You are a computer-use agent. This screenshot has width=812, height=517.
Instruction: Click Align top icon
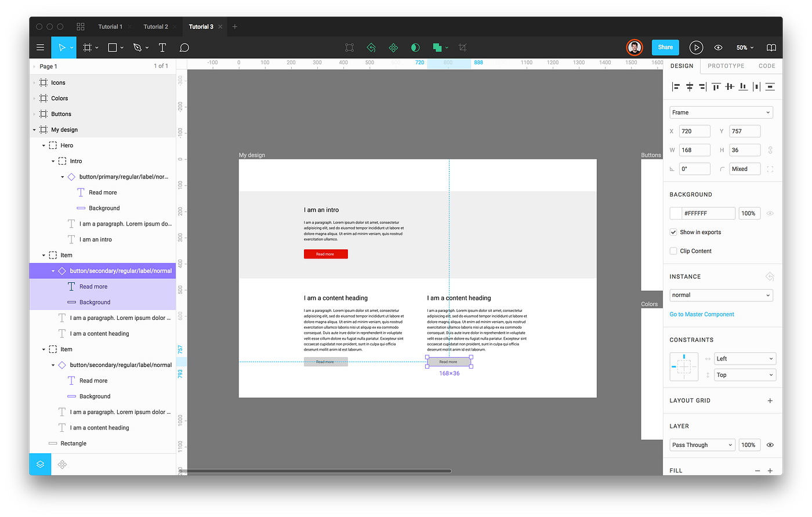tap(716, 86)
